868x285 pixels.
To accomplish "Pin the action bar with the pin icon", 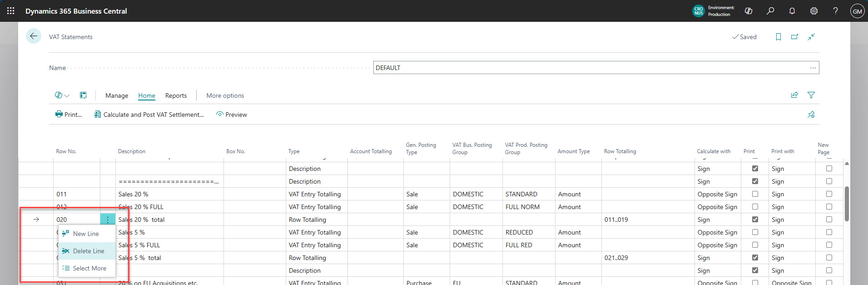I will tap(811, 115).
